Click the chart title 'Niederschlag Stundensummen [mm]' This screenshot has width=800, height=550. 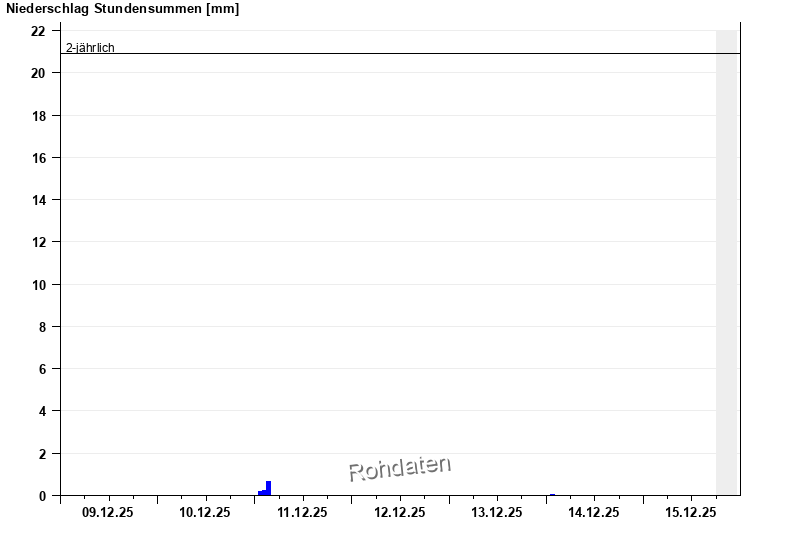pos(122,9)
